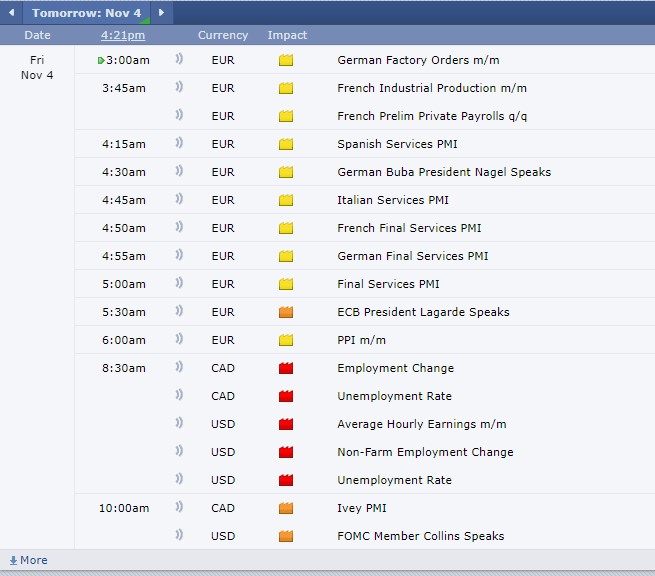Image resolution: width=655 pixels, height=576 pixels.
Task: Go to the previous day arrow
Action: [x=11, y=13]
